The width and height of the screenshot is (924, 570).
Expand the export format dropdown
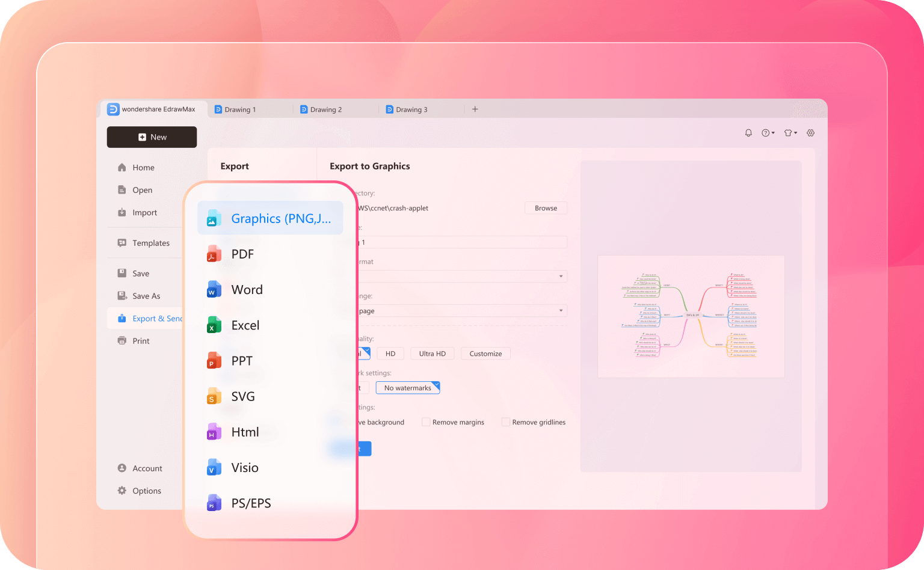[561, 277]
